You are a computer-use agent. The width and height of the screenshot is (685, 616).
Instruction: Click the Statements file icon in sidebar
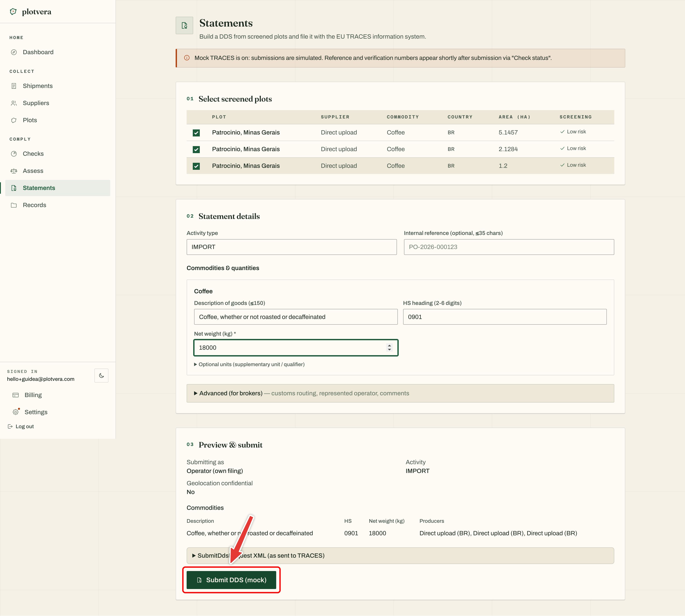(x=14, y=188)
